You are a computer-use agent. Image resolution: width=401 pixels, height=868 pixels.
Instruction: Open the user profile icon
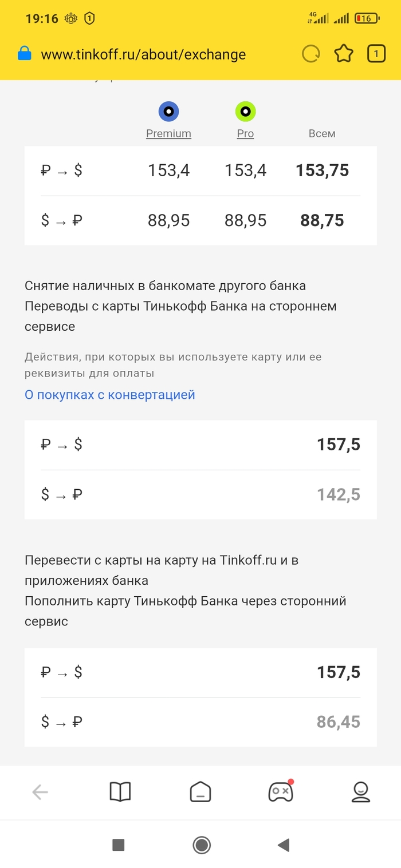coord(360,792)
